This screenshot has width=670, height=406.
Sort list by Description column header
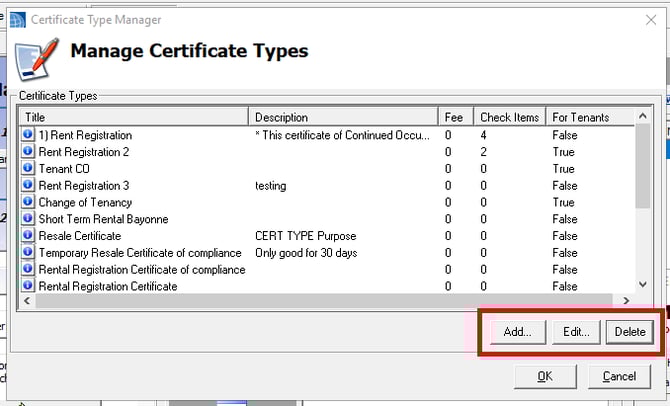(344, 117)
